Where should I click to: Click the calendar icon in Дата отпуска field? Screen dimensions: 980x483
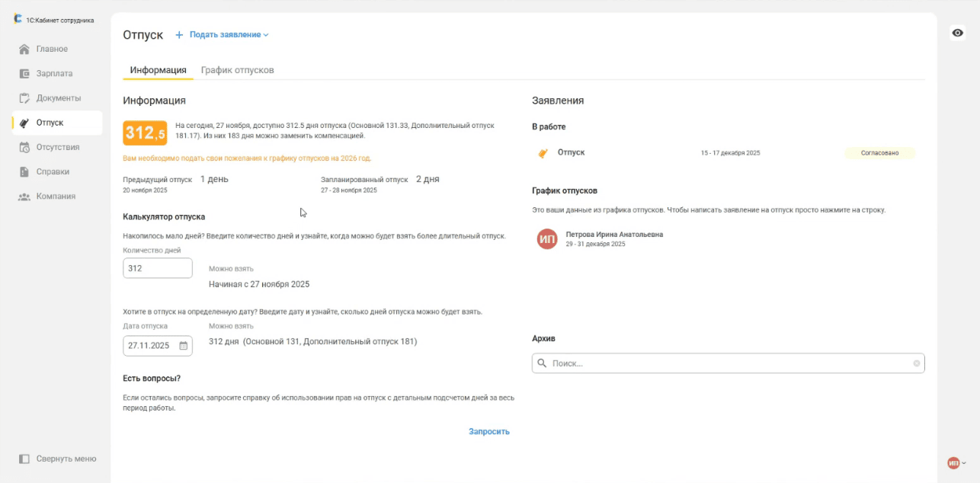183,346
